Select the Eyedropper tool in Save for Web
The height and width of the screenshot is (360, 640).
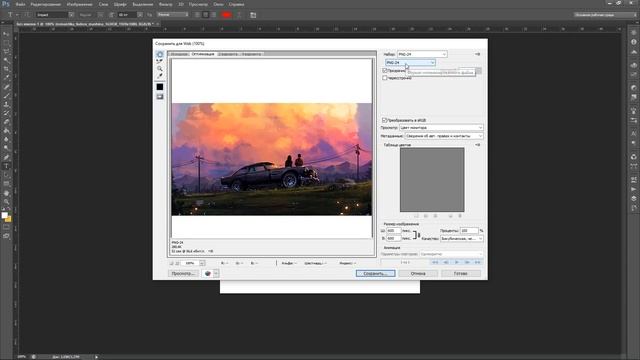coord(160,76)
